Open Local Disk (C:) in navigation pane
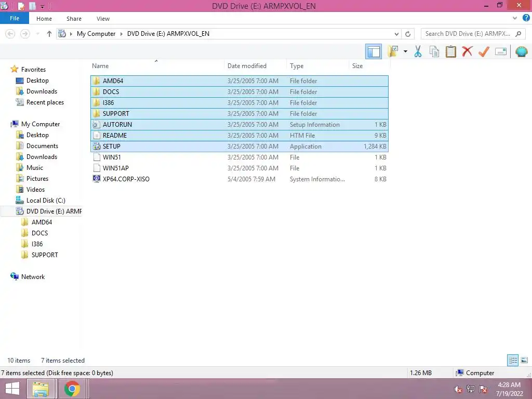The height and width of the screenshot is (399, 532). (x=46, y=200)
